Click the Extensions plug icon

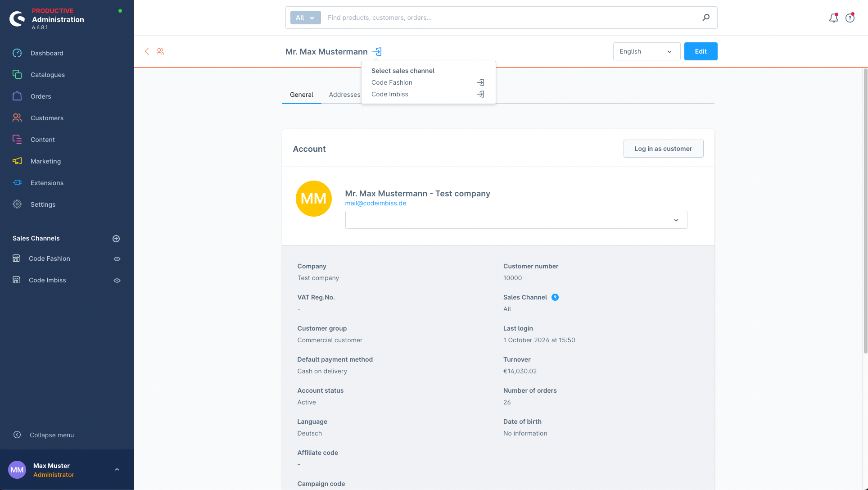pos(17,183)
